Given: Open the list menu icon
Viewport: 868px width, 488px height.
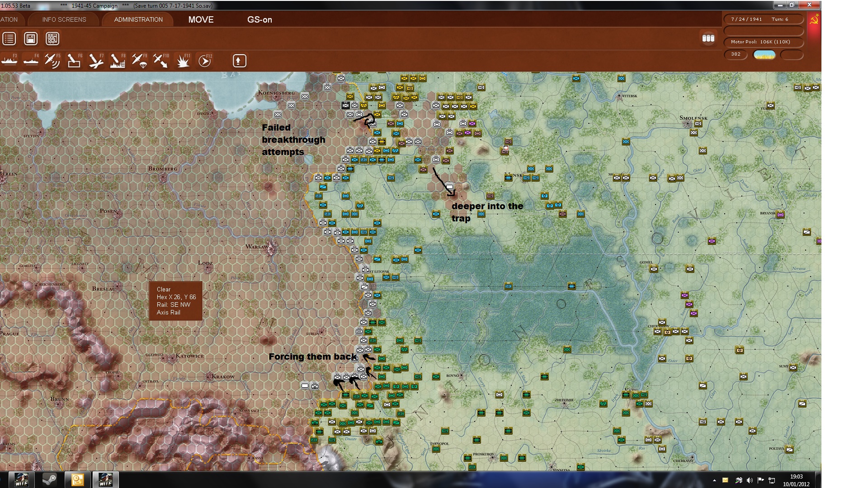Looking at the screenshot, I should click(x=9, y=39).
